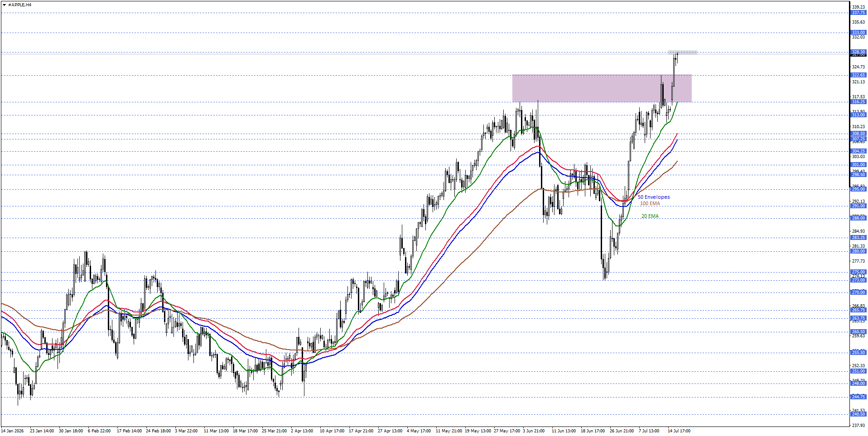Click the 20 EMA text label
Viewport: 868px width, 436px height.
pos(650,216)
